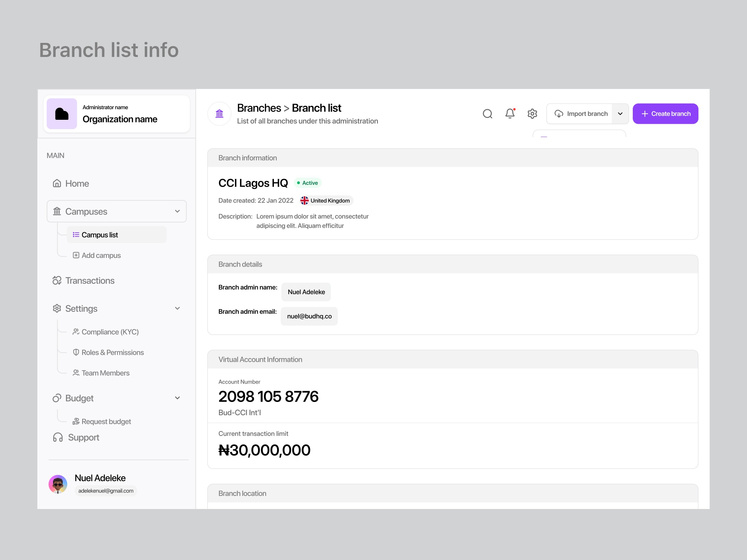Open Add campus menu item

101,255
